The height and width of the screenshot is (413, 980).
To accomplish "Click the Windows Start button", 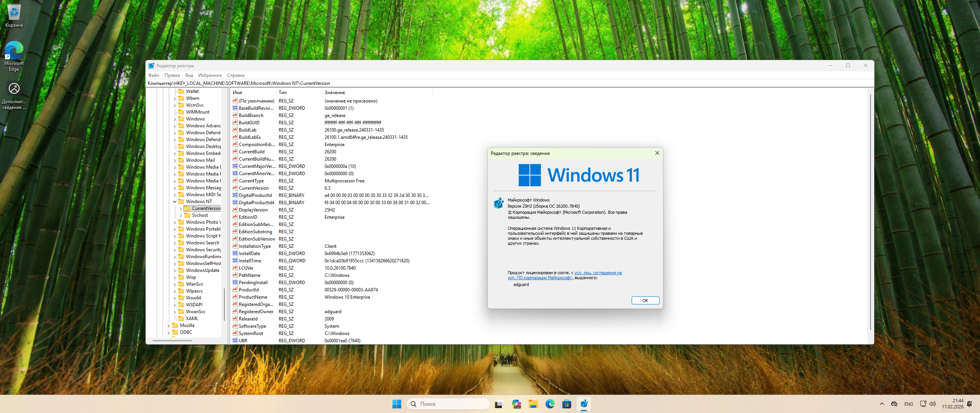I will [397, 404].
